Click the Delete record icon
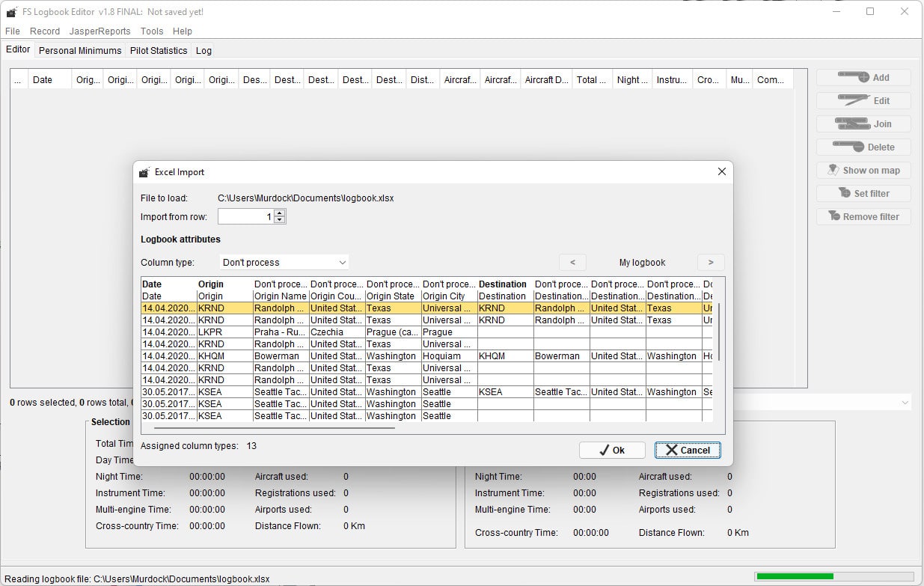The height and width of the screenshot is (586, 924). pos(848,147)
